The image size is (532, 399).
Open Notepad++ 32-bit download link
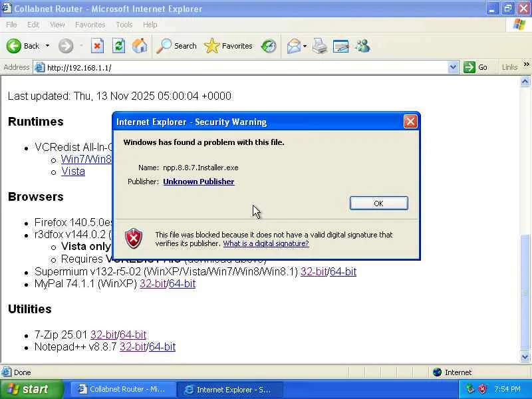[x=133, y=346]
